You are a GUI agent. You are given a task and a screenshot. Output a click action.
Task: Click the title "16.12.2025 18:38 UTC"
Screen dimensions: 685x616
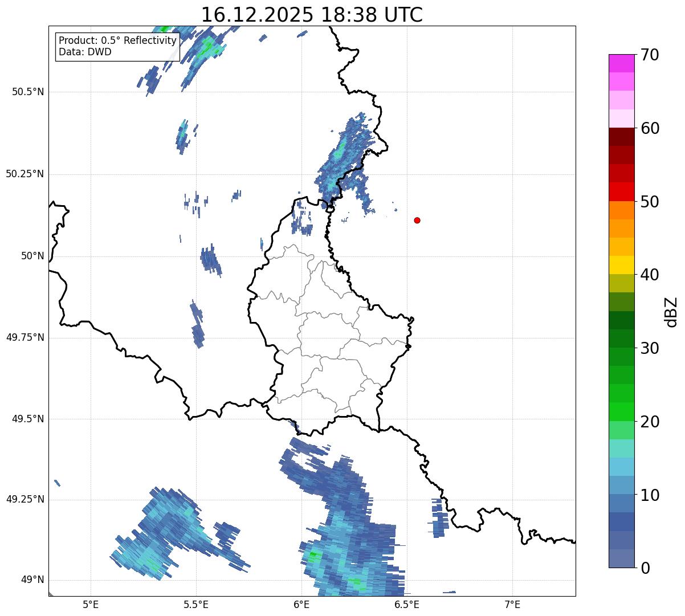[x=312, y=15]
